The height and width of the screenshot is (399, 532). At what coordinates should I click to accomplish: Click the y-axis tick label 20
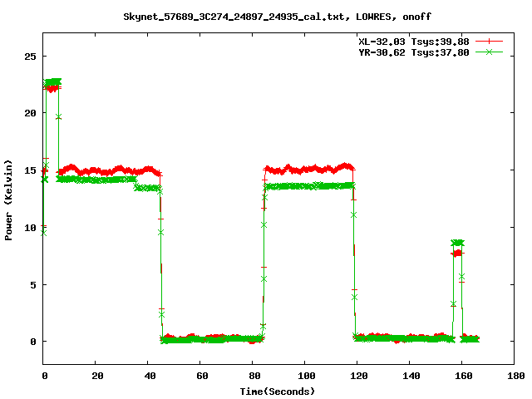[x=30, y=113]
